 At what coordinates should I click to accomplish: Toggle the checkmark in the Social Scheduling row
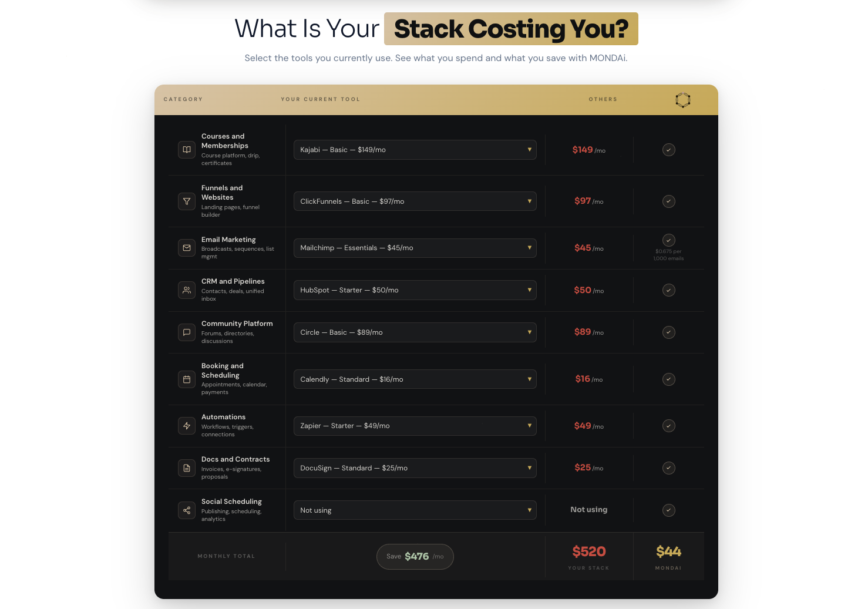tap(668, 510)
